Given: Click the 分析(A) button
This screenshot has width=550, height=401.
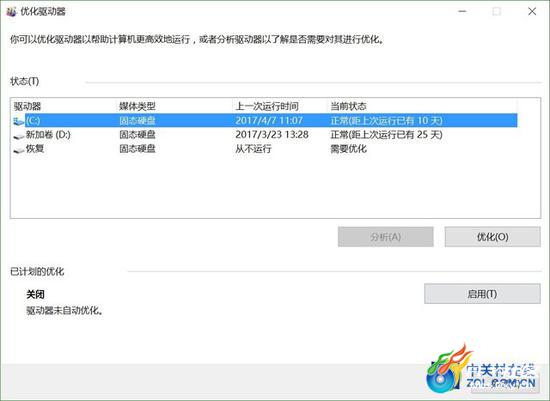Looking at the screenshot, I should 385,237.
